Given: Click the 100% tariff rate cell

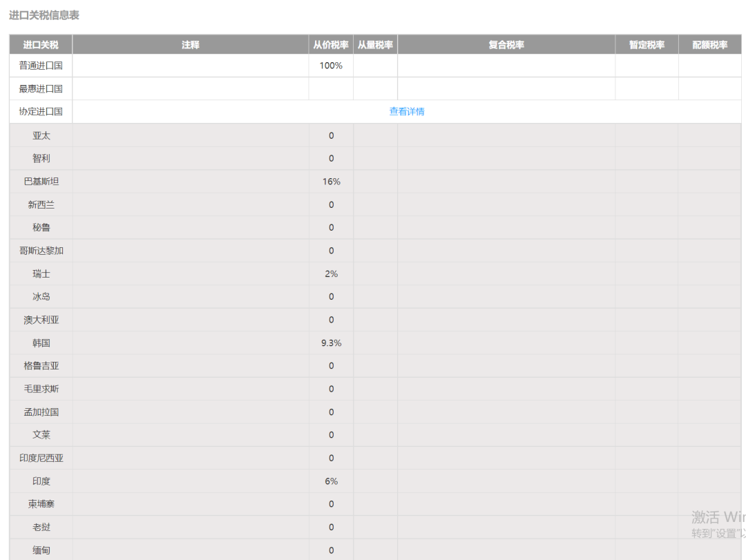Looking at the screenshot, I should point(331,66).
